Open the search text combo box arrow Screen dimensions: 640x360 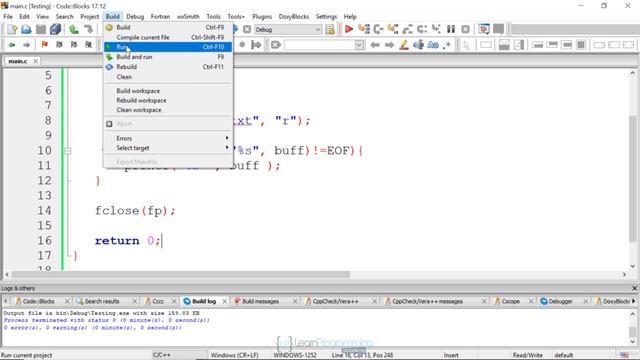359,44
